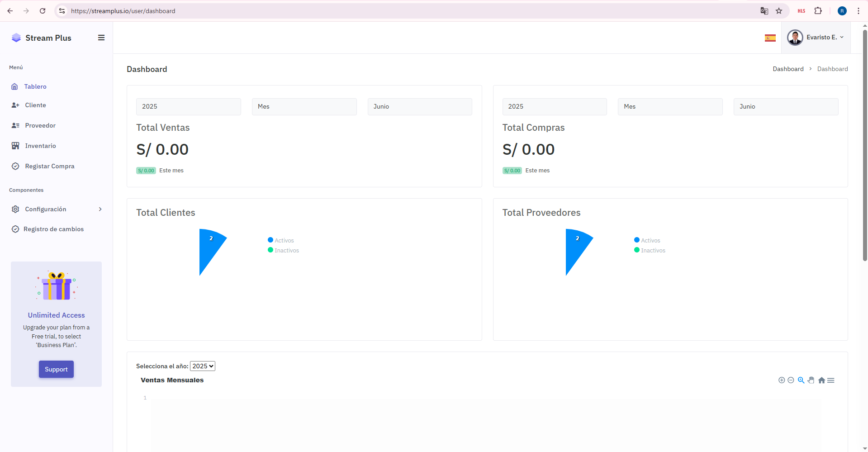This screenshot has height=452, width=868.
Task: Toggle Inactivos legend in Total Clientes
Action: 284,250
